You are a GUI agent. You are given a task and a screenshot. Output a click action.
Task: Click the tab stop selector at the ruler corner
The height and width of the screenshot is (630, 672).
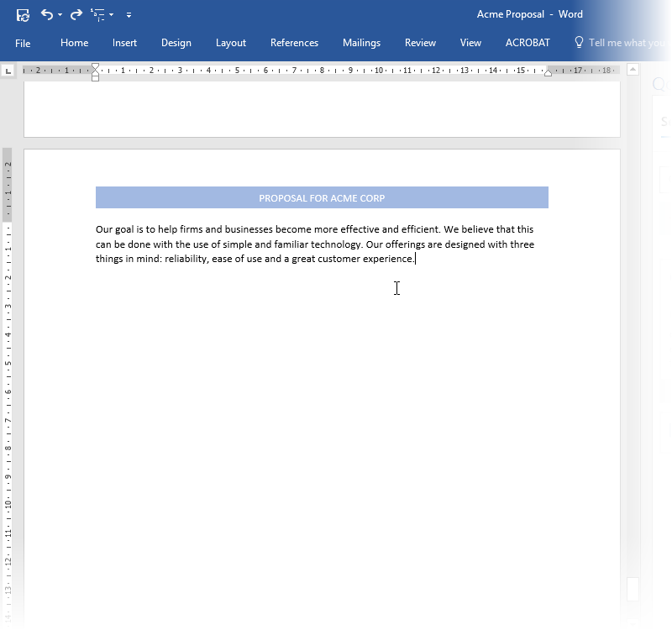[8, 71]
